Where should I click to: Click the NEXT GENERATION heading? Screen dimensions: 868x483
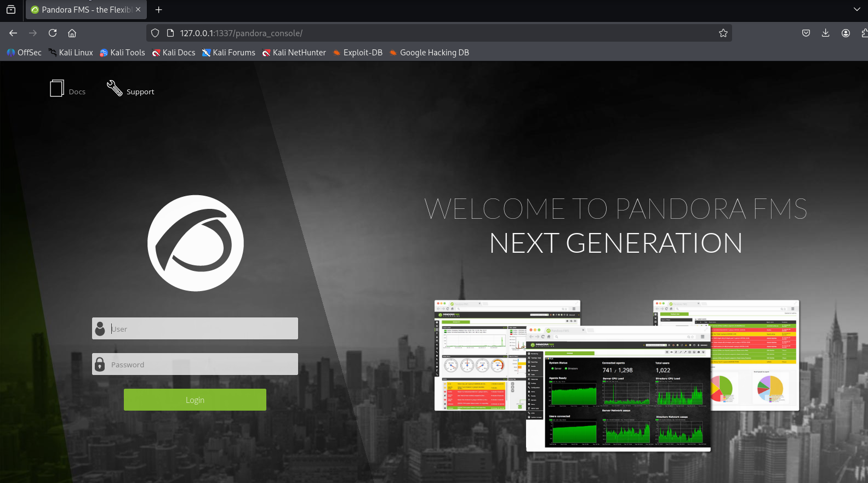(616, 243)
